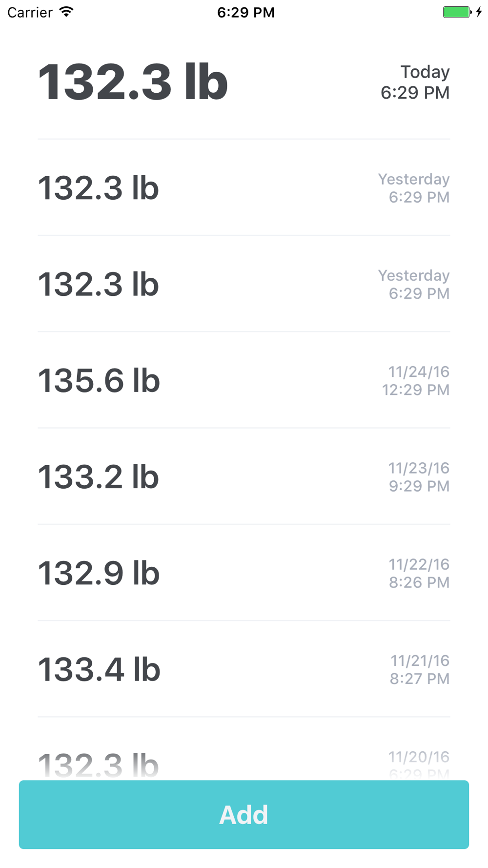Open the 133.4 lb entry
Image resolution: width=488 pixels, height=868 pixels.
point(99,669)
